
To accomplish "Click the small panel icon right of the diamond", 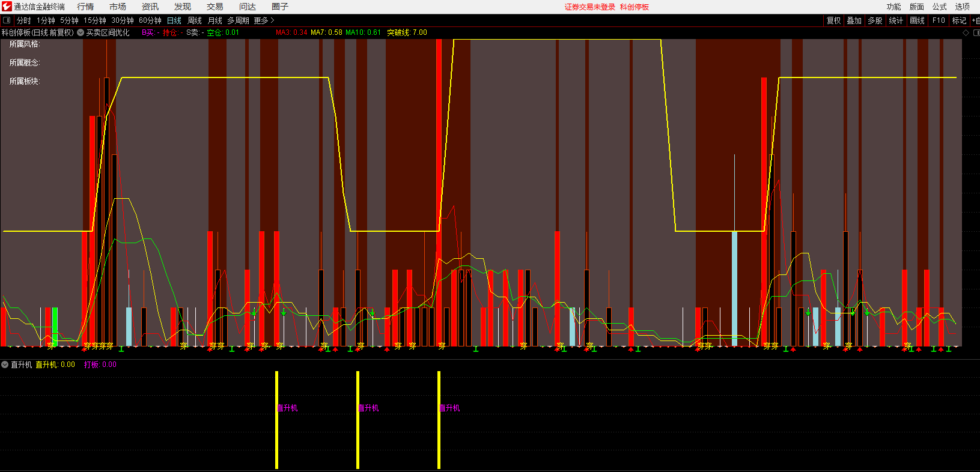I will coord(976,32).
